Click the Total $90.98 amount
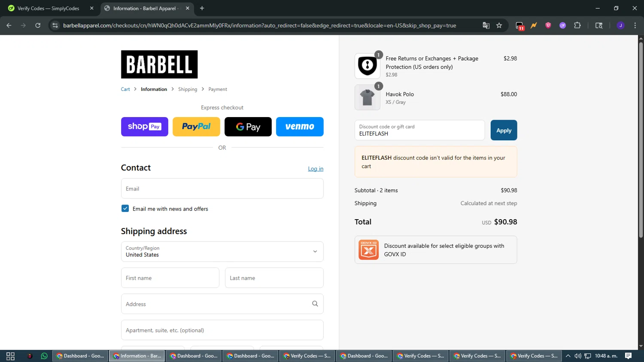The width and height of the screenshot is (644, 362). point(505,222)
